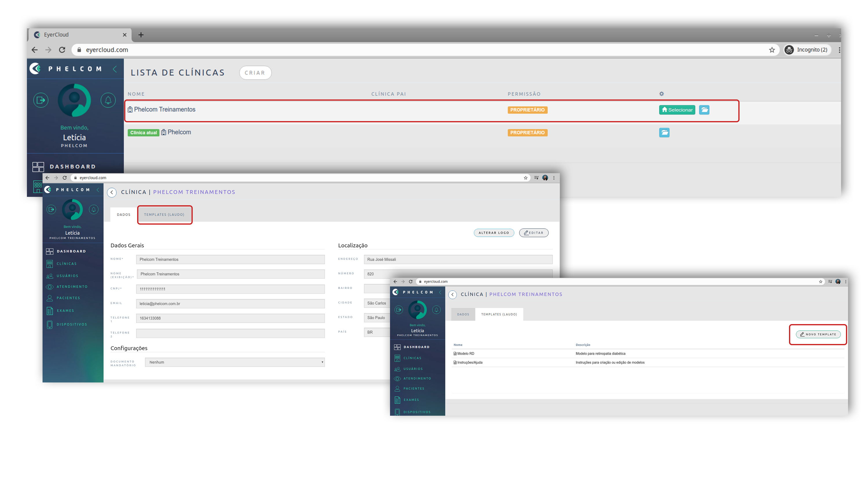Screen dimensions: 868x488
Task: Reload page in bottom-right browser window
Action: point(410,282)
